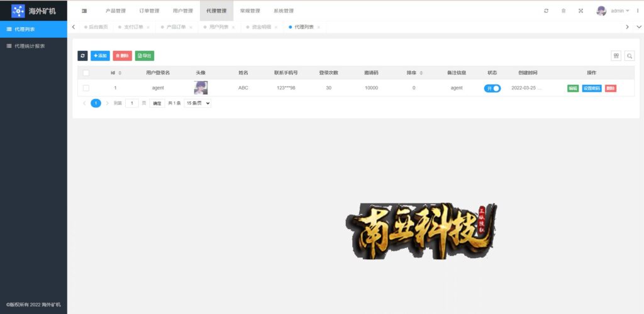Click the trash icon in the header
This screenshot has width=644, height=314.
coord(563,11)
